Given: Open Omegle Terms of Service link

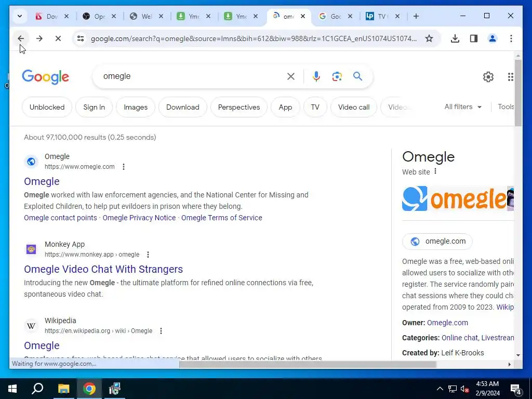Looking at the screenshot, I should 221,218.
